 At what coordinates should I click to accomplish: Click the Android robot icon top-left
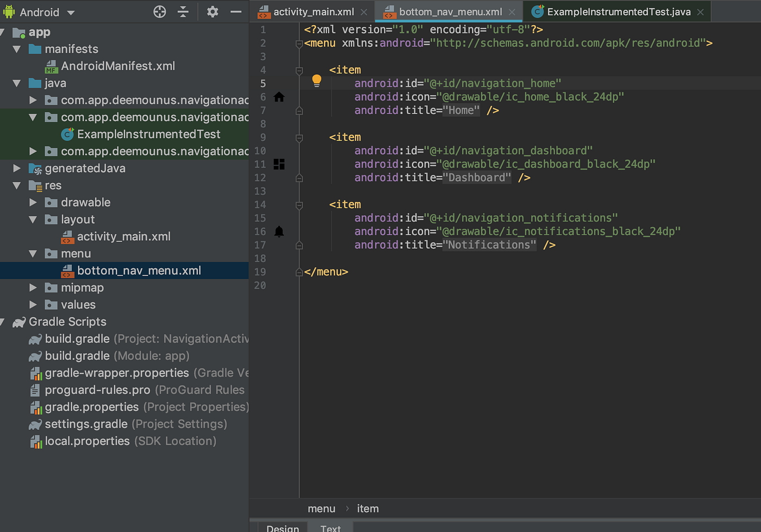tap(10, 11)
